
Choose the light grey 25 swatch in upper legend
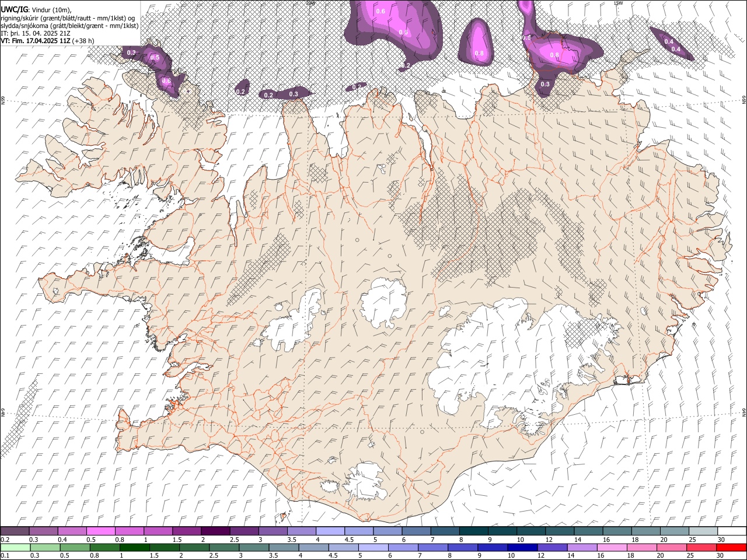pos(703,531)
